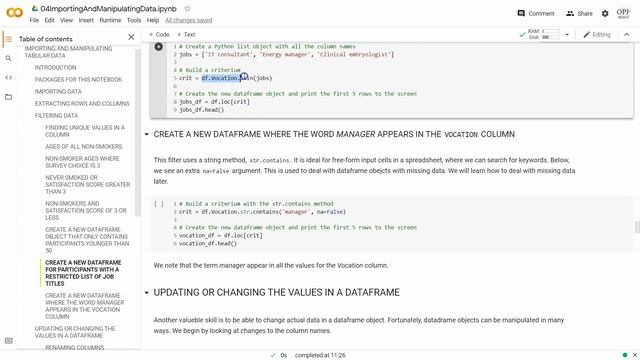Close the Table of contents panel
This screenshot has height=360, width=640.
131,37
